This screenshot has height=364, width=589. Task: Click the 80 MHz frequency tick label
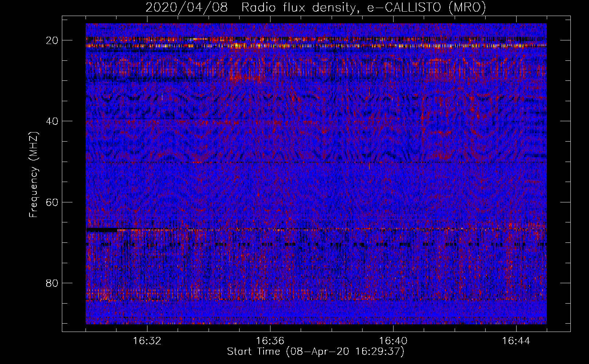[x=52, y=283]
